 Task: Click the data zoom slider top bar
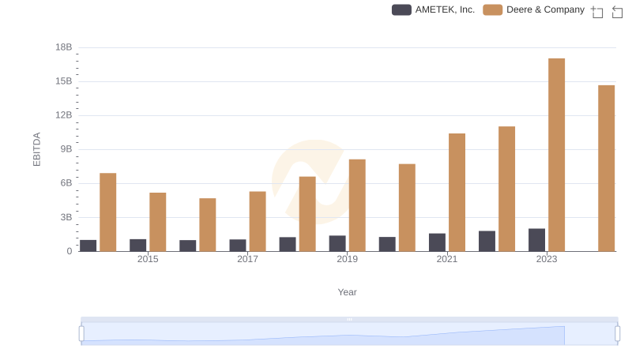[349, 319]
